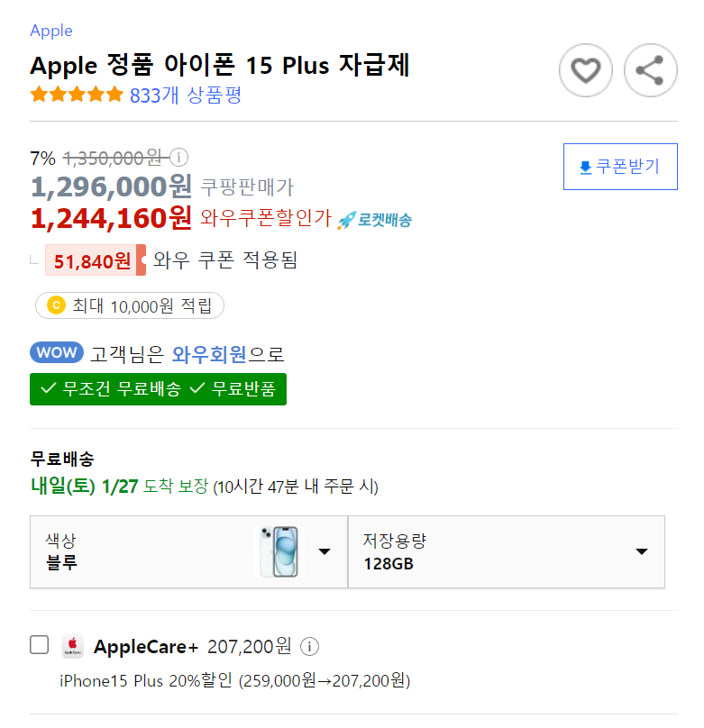This screenshot has height=728, width=704.
Task: Click the blue iPhone thumbnail image
Action: pyautogui.click(x=279, y=551)
